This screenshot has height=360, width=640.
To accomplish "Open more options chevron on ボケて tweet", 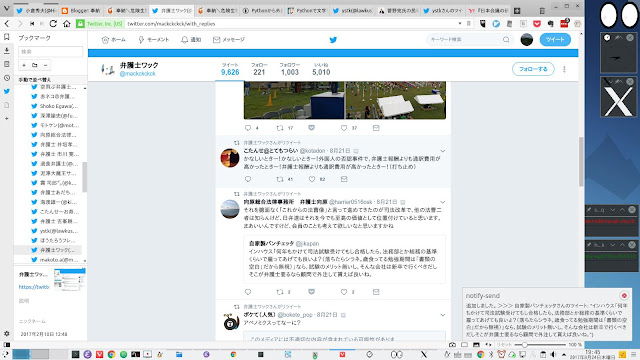I will click(x=442, y=315).
